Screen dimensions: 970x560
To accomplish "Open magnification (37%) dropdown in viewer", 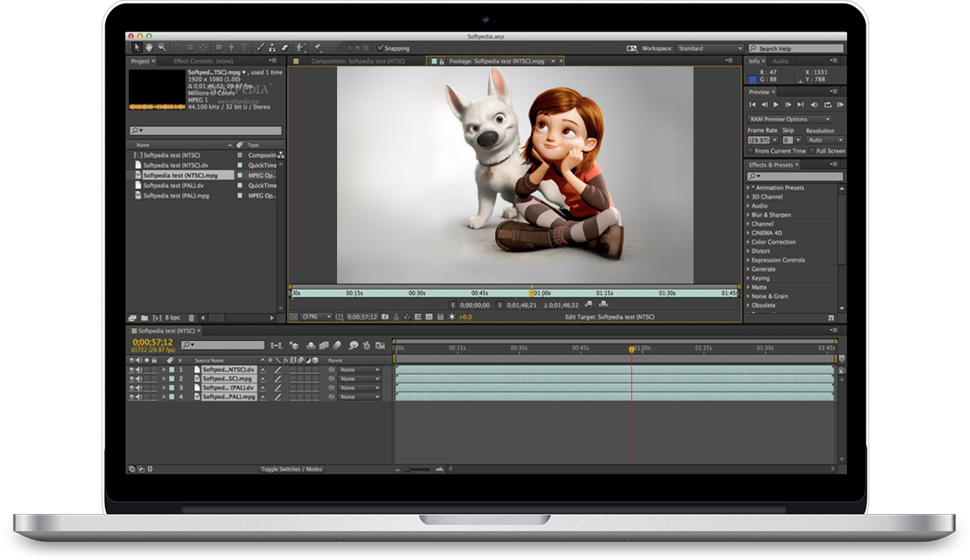I will [x=318, y=317].
